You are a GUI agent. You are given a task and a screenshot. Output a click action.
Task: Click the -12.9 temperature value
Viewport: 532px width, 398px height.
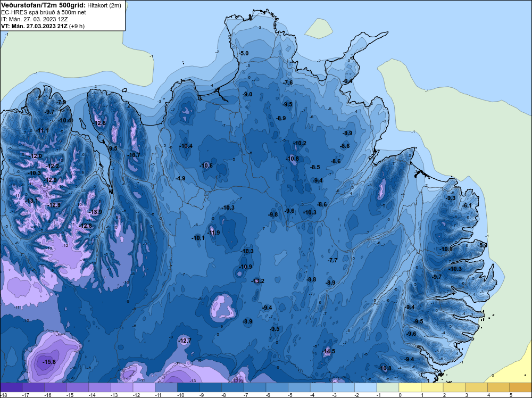[50, 180]
